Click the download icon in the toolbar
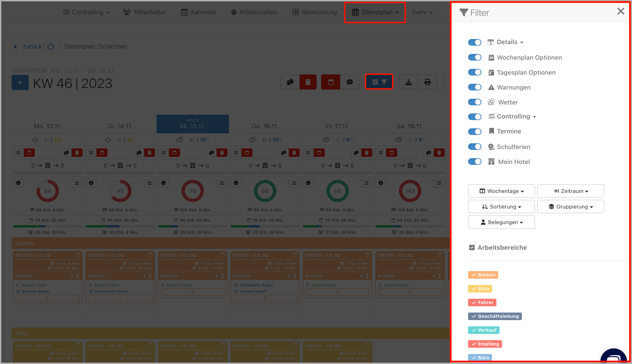The image size is (632, 364). tap(408, 82)
